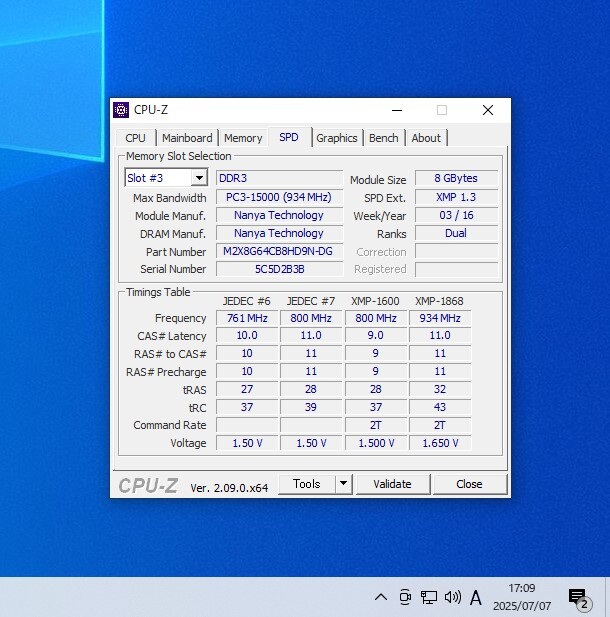The width and height of the screenshot is (610, 617).
Task: Click the SPD Ext. XMP 1.3 value
Action: 457,197
